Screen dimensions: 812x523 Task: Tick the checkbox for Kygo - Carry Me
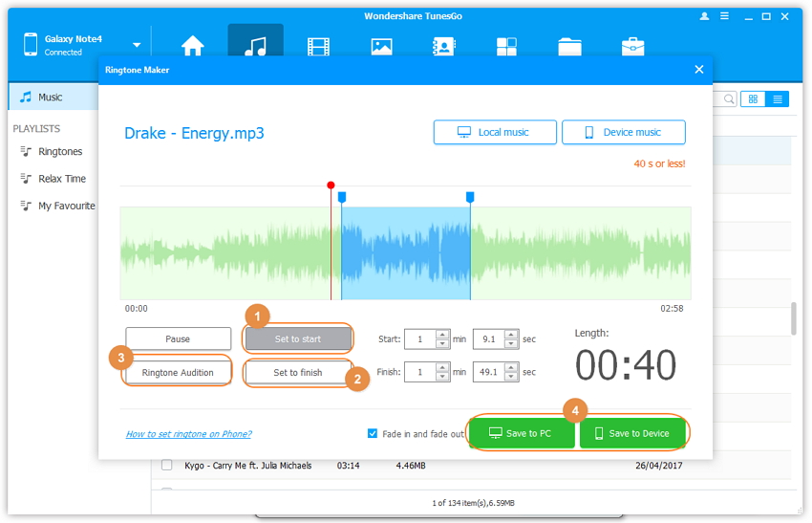(x=166, y=466)
